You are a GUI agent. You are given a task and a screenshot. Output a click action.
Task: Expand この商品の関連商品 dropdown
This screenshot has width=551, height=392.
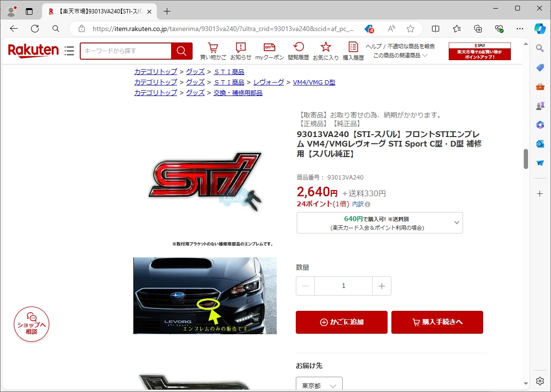point(400,55)
